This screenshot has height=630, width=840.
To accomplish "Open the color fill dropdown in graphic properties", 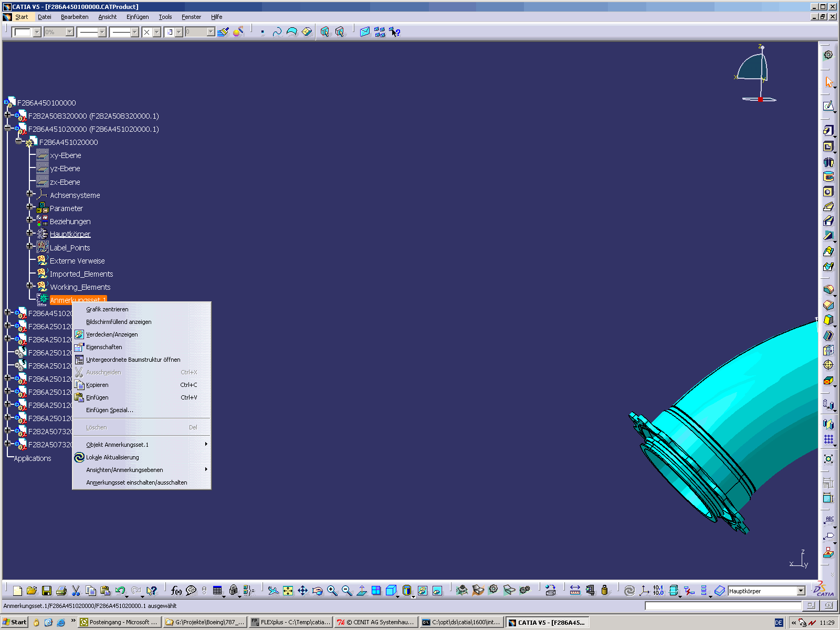I will [x=37, y=32].
